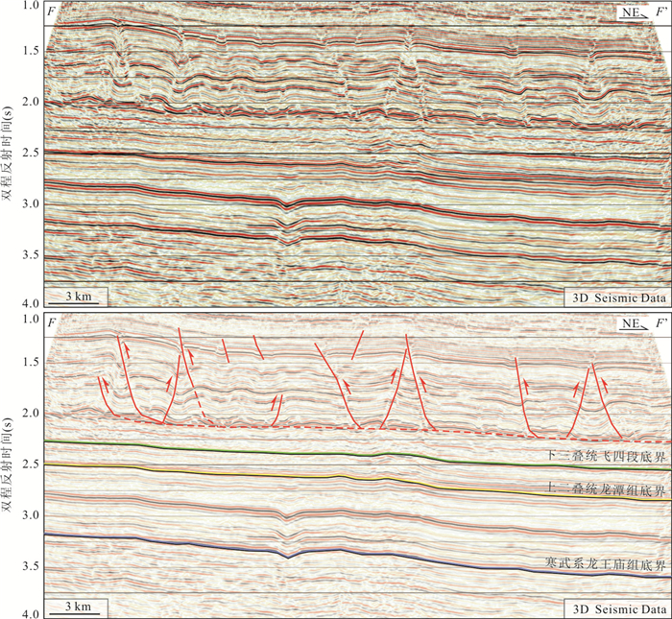The width and height of the screenshot is (672, 619).
Task: Click the NE direction arrow label in the uninterpreted panel
Action: point(635,12)
